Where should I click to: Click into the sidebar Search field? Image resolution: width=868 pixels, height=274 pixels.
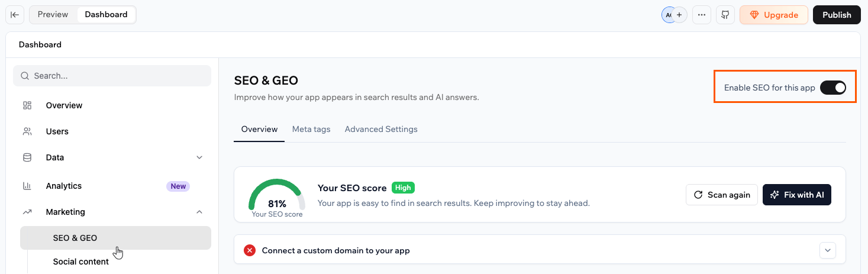(112, 76)
